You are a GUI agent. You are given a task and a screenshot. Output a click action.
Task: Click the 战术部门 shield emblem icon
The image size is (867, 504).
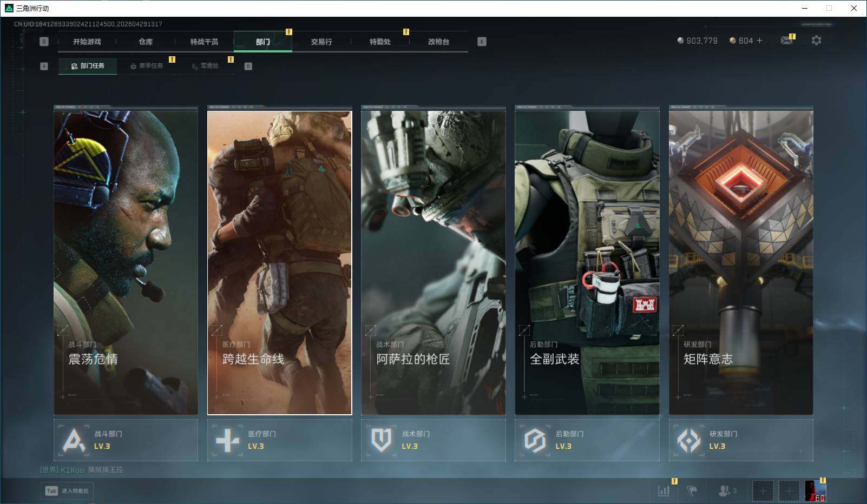382,440
